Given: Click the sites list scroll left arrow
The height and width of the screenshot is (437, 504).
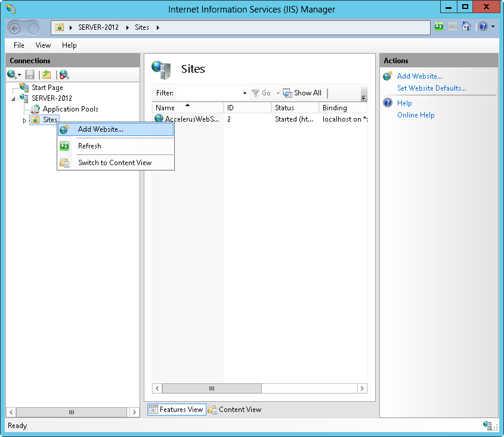Looking at the screenshot, I should click(157, 389).
